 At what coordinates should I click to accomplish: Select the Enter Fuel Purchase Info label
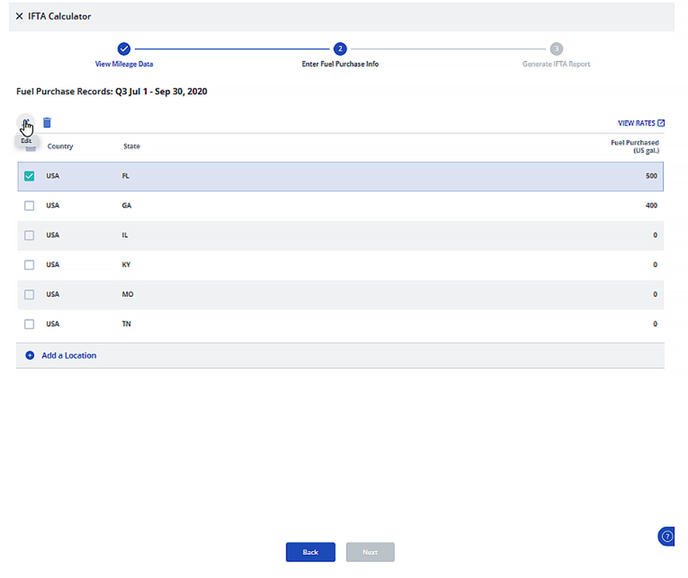click(340, 64)
